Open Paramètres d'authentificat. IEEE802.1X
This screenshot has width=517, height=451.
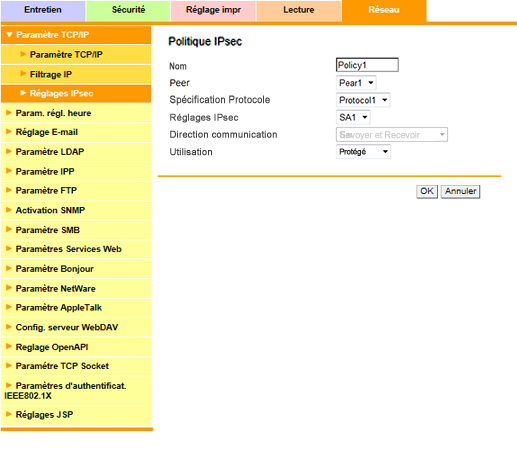[x=76, y=391]
